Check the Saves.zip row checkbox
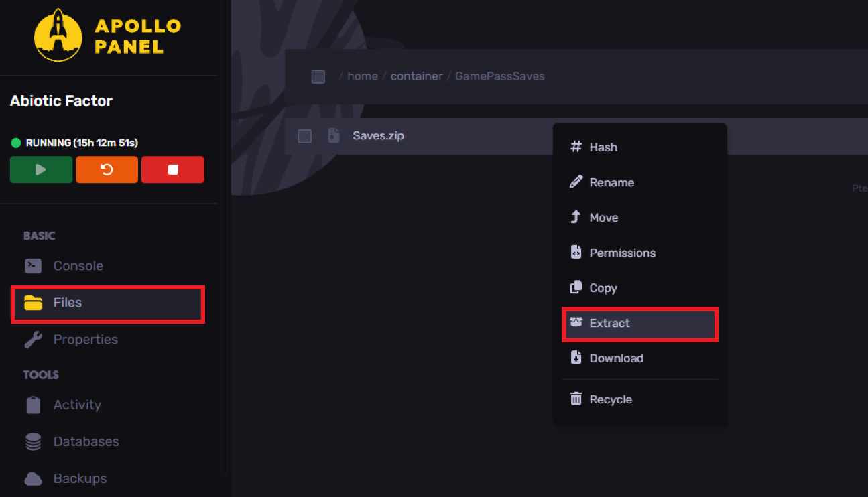Viewport: 868px width, 497px height. [305, 136]
